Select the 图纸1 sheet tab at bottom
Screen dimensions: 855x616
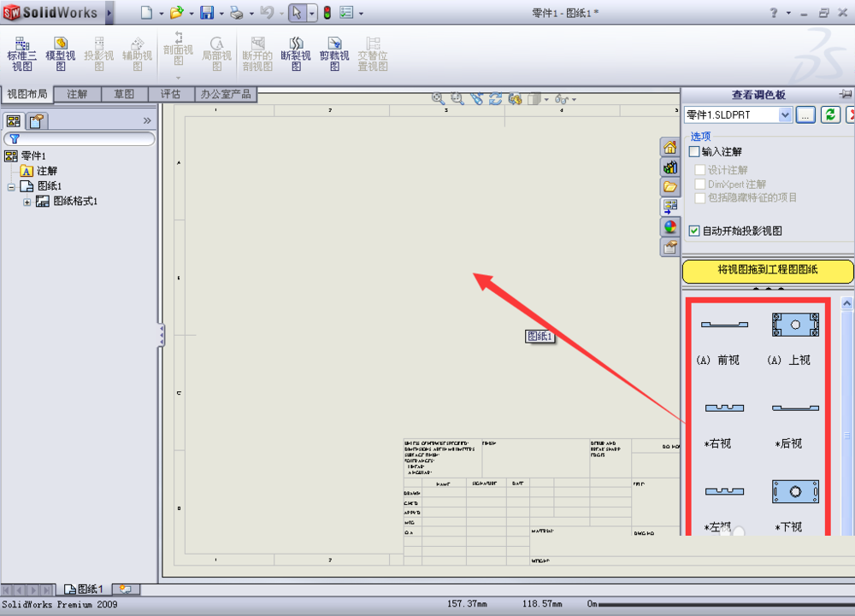(x=84, y=590)
